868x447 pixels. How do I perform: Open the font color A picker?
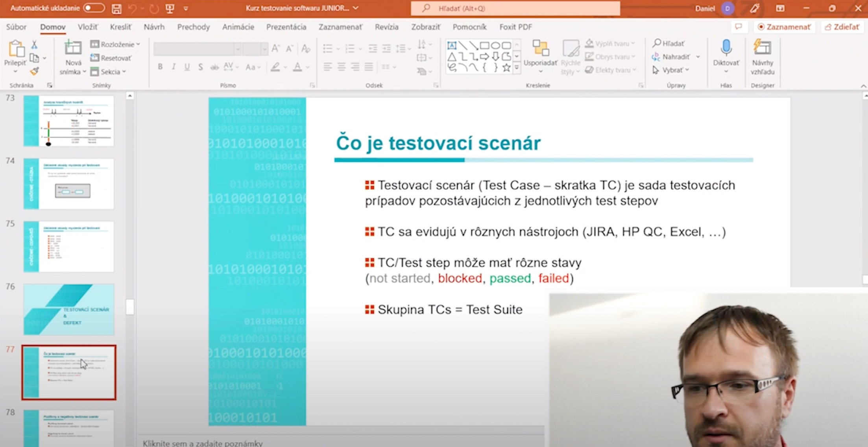(298, 67)
